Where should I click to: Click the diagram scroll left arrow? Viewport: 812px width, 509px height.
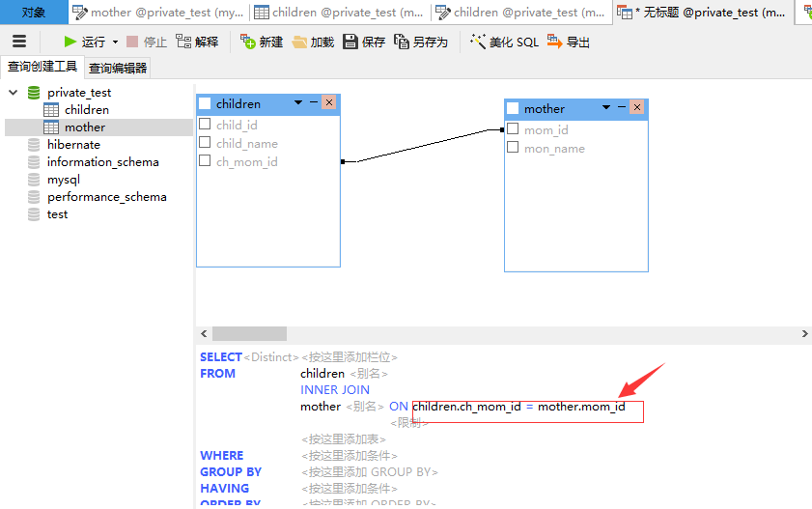click(x=204, y=334)
